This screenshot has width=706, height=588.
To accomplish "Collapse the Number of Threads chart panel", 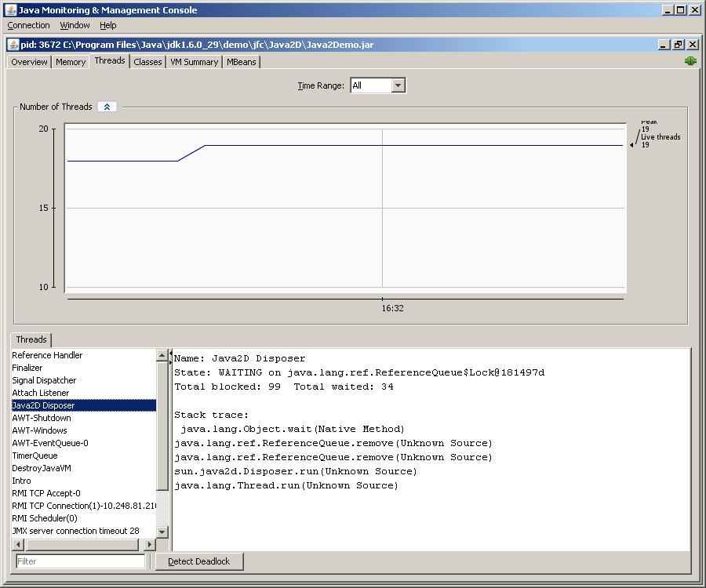I will (107, 107).
